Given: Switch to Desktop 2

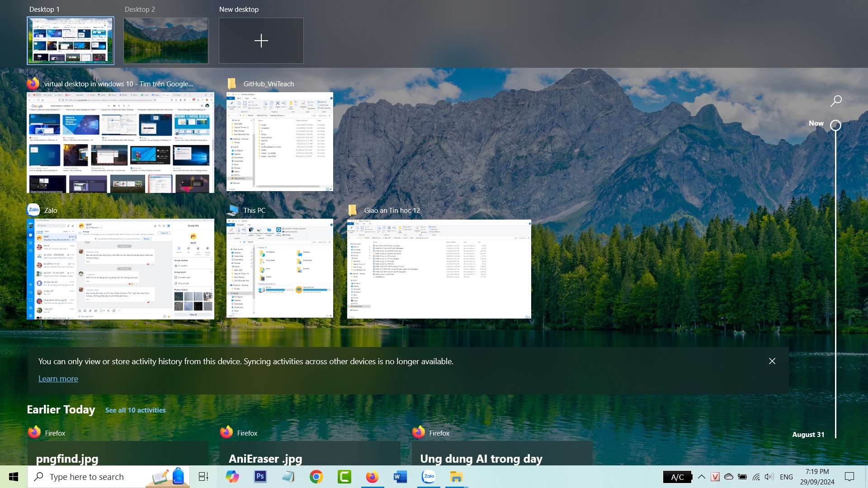Looking at the screenshot, I should (166, 41).
